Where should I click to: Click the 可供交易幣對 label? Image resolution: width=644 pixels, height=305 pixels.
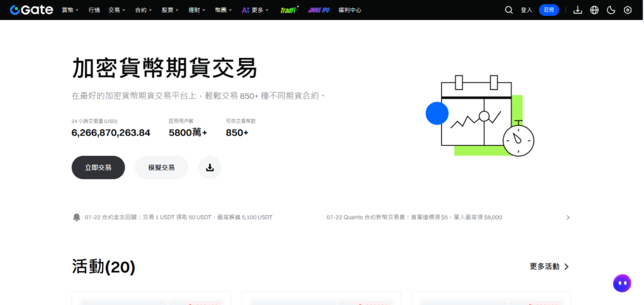241,121
